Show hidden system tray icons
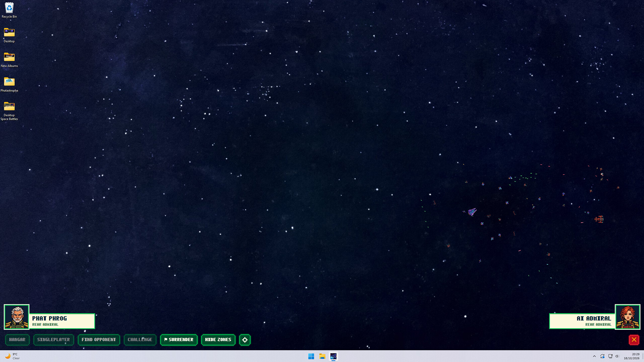Viewport: 644px width, 362px height. 594,356
